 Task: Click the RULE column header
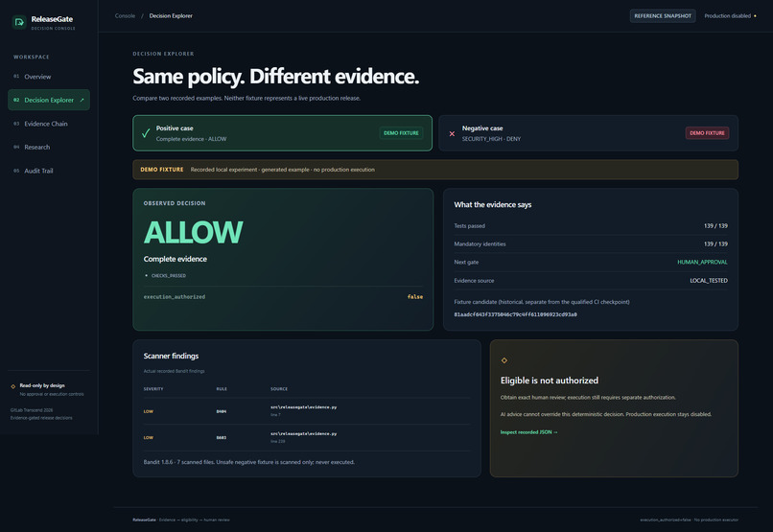coord(222,389)
